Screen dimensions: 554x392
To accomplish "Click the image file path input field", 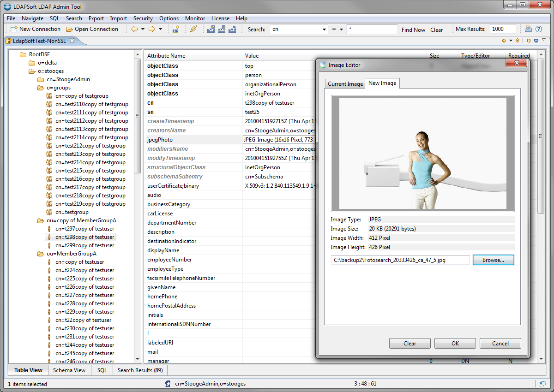I will tap(400, 260).
